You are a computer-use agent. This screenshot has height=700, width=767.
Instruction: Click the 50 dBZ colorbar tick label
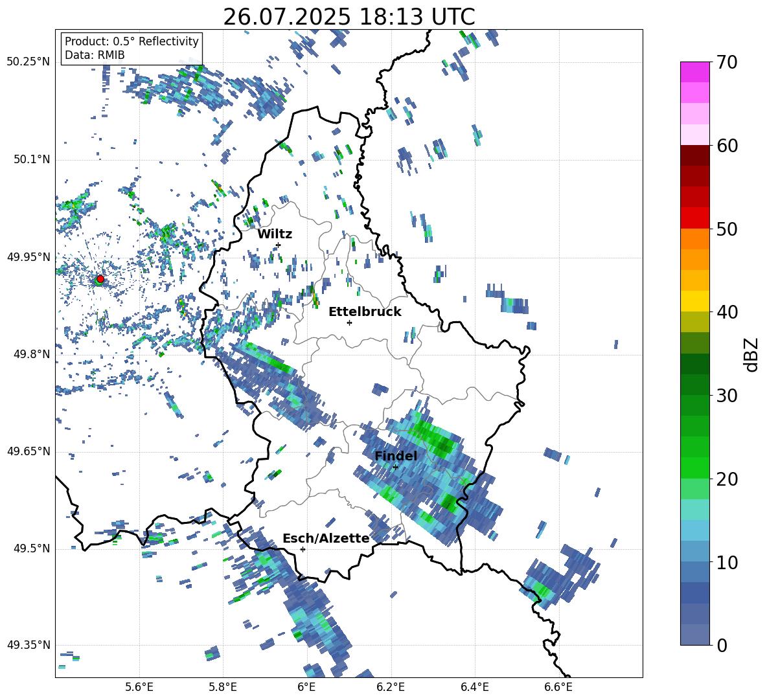(x=726, y=229)
